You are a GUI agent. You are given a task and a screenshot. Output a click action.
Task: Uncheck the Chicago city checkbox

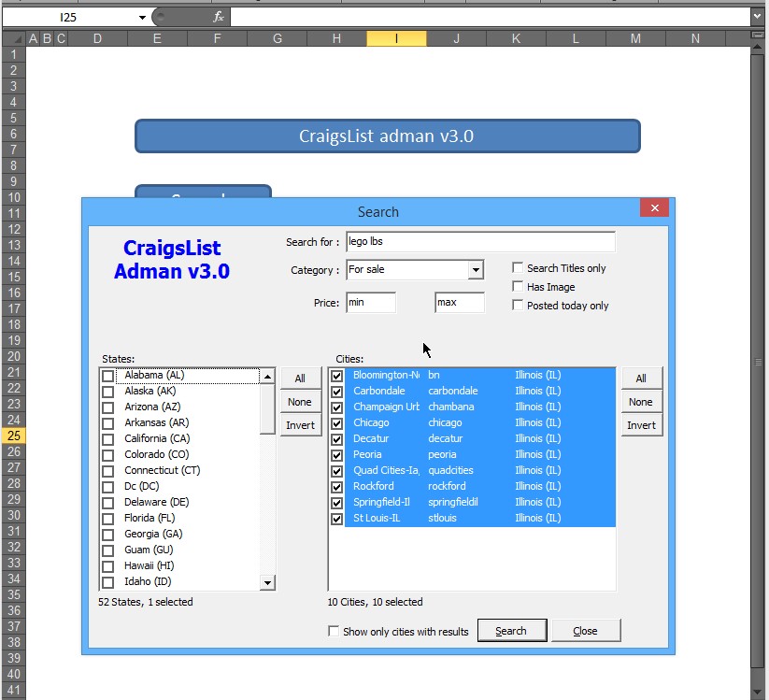(337, 423)
